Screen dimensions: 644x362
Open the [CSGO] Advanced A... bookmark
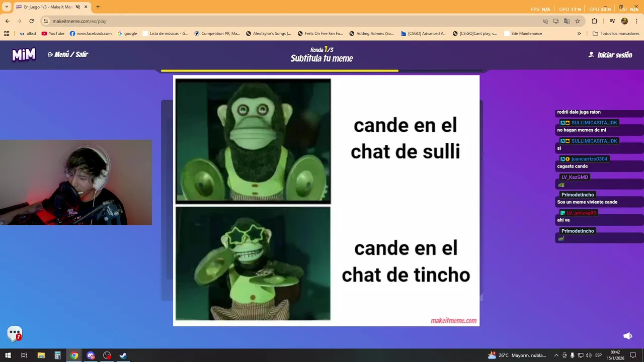(424, 34)
